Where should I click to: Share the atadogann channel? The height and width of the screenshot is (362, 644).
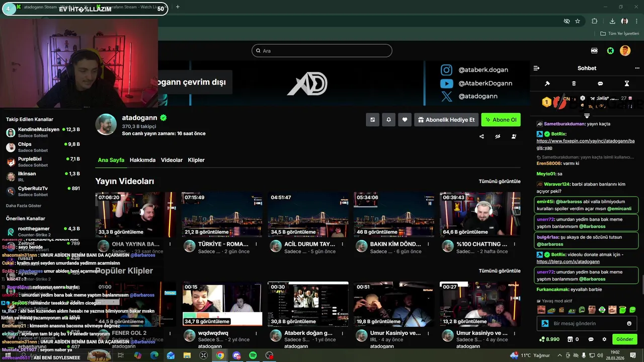tap(481, 136)
